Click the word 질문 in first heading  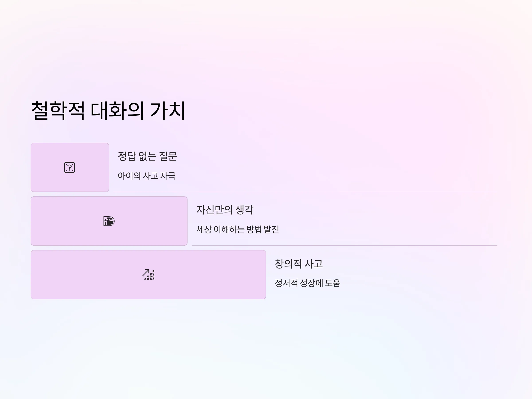point(168,156)
